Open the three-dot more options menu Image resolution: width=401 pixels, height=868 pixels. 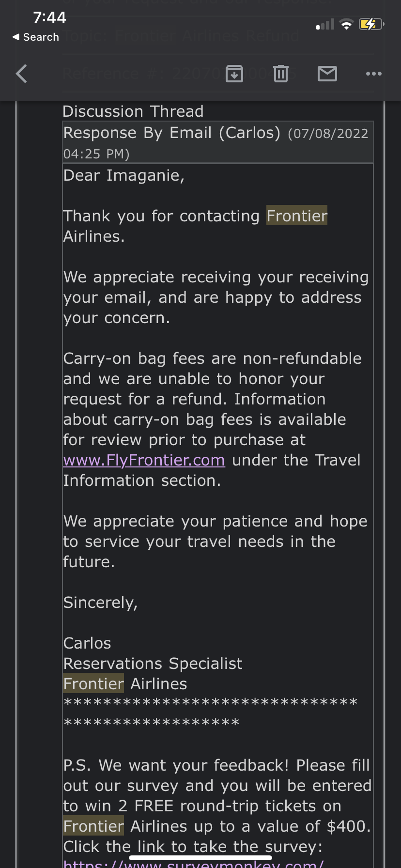coord(374,74)
